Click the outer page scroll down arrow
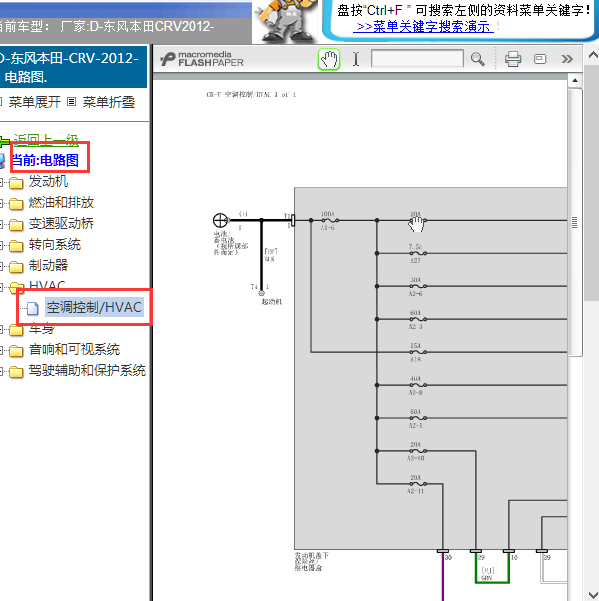The image size is (599, 601). click(593, 594)
